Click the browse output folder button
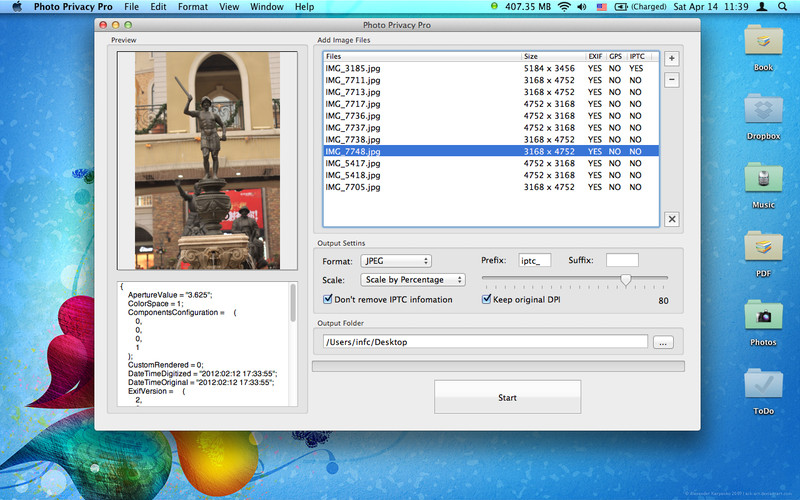 (663, 342)
